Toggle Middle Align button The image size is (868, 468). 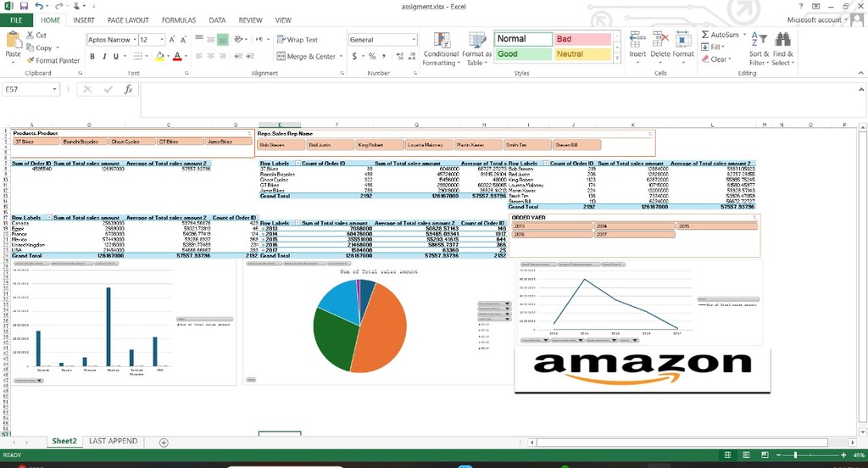pyautogui.click(x=211, y=40)
